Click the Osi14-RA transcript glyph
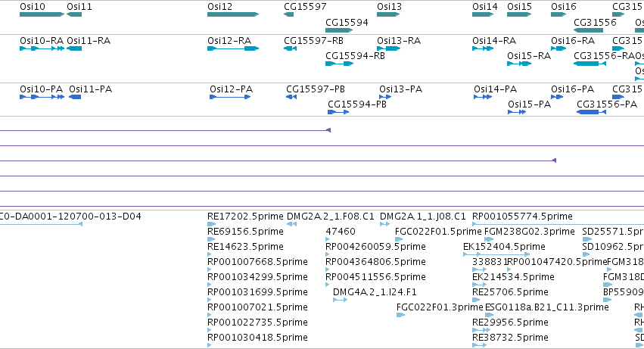 pos(483,48)
